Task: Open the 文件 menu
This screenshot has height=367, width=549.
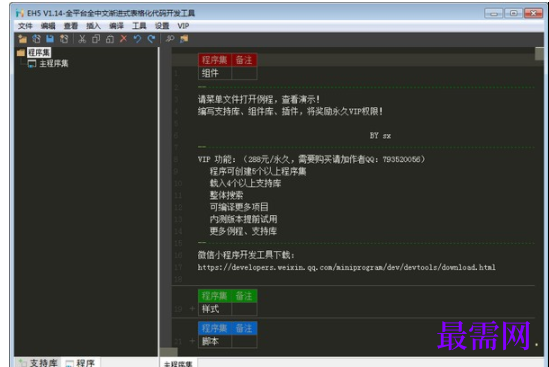Action: pos(25,26)
